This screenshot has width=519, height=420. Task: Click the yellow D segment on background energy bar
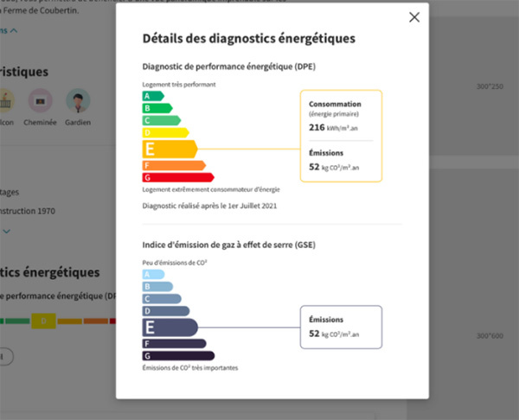pyautogui.click(x=43, y=321)
